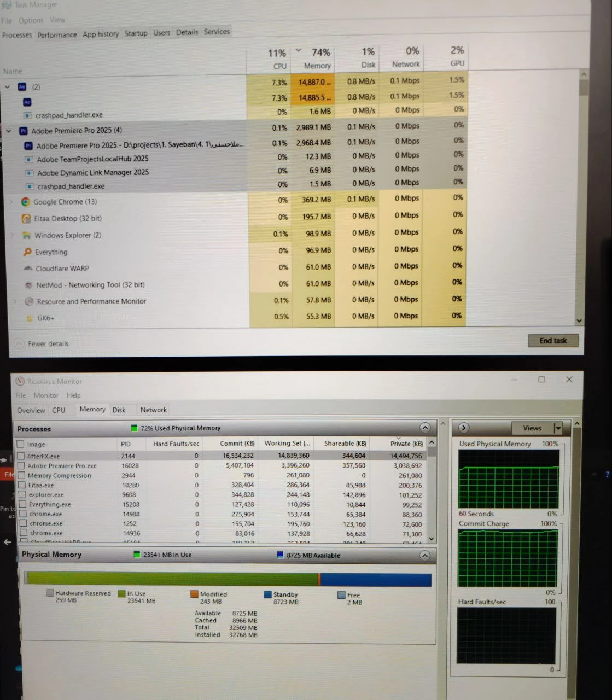Switch to the Startup tab
The width and height of the screenshot is (612, 700).
point(136,33)
